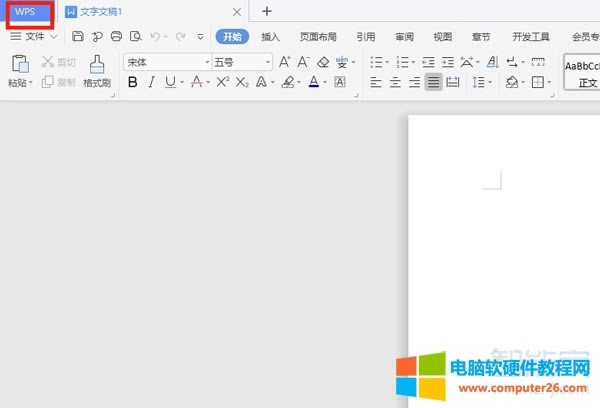The height and width of the screenshot is (408, 600).
Task: Add a new tab with plus button
Action: click(x=266, y=11)
